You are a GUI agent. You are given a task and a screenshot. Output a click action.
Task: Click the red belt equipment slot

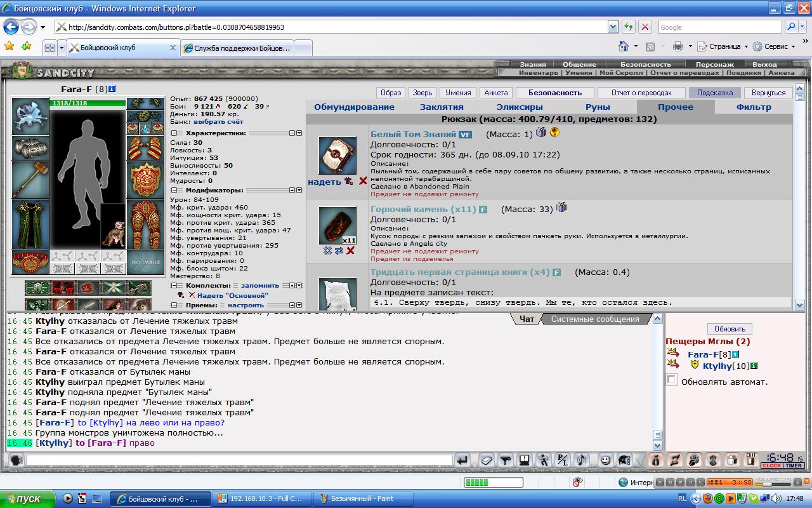[30, 262]
